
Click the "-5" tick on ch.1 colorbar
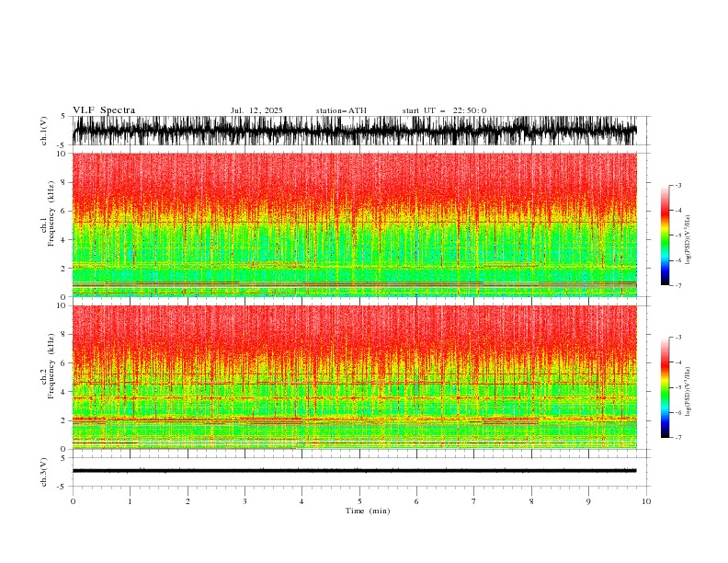tap(677, 236)
